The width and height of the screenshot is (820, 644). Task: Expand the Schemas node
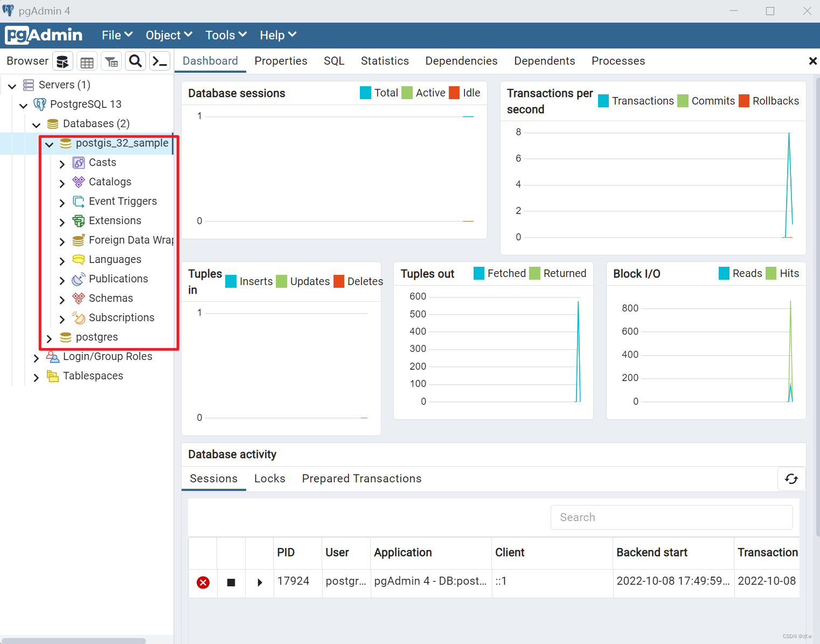(x=62, y=300)
